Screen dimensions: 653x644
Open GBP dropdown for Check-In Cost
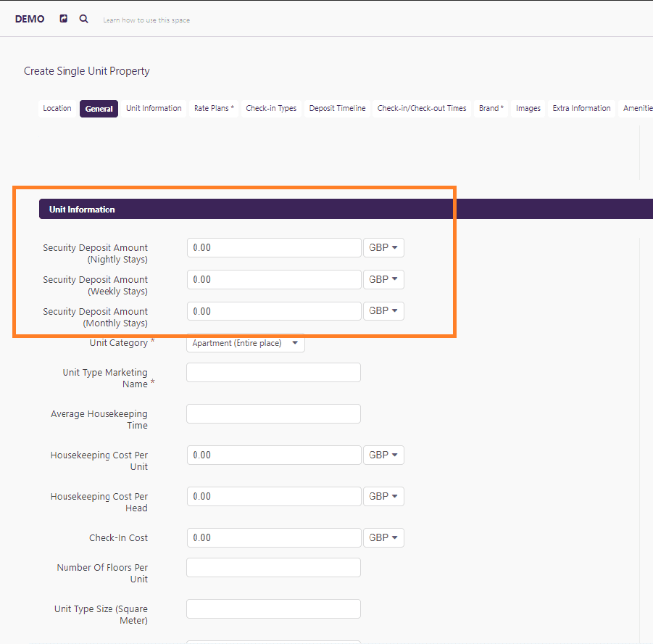click(x=383, y=537)
